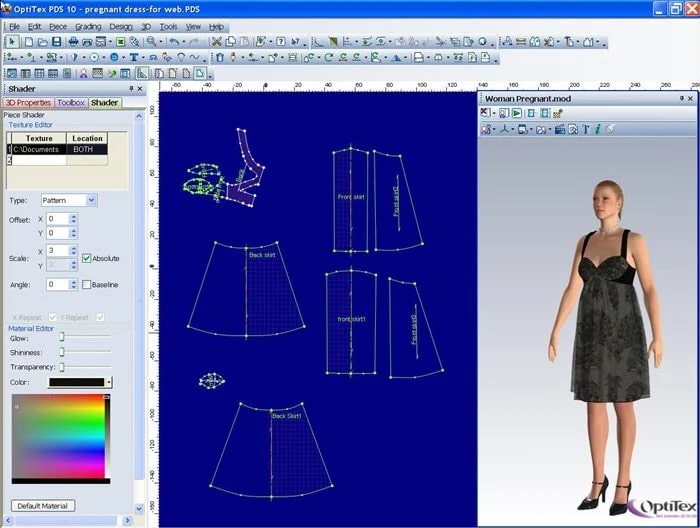Open the Edit menu

click(x=34, y=27)
